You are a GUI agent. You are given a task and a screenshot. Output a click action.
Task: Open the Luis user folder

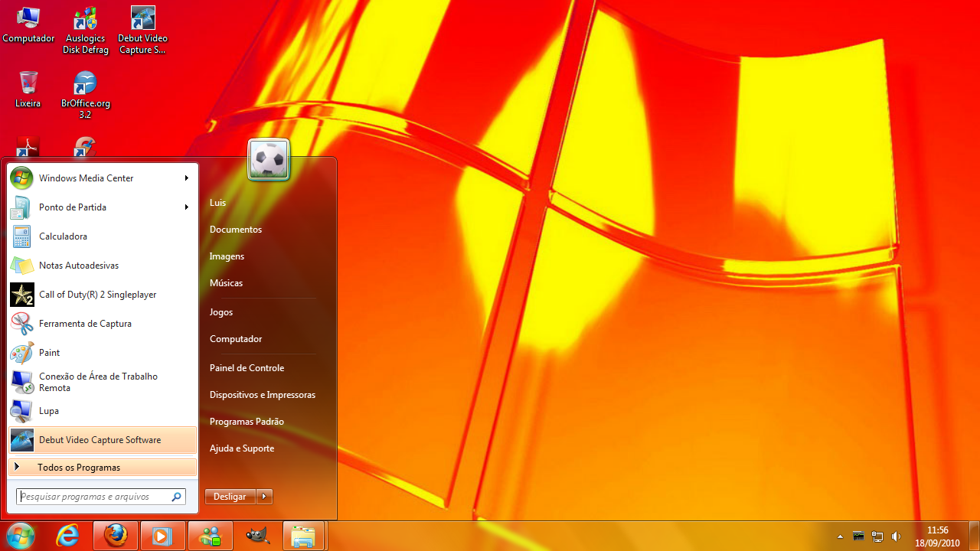pos(217,202)
